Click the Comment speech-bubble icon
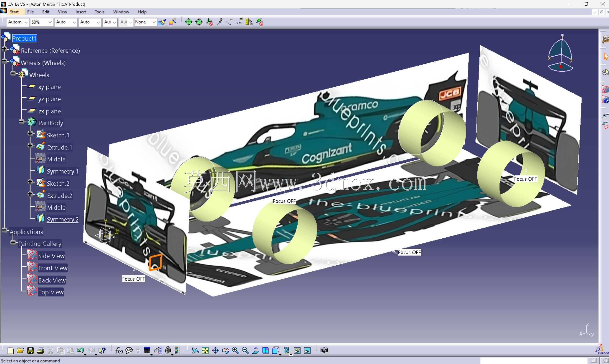 [x=129, y=351]
